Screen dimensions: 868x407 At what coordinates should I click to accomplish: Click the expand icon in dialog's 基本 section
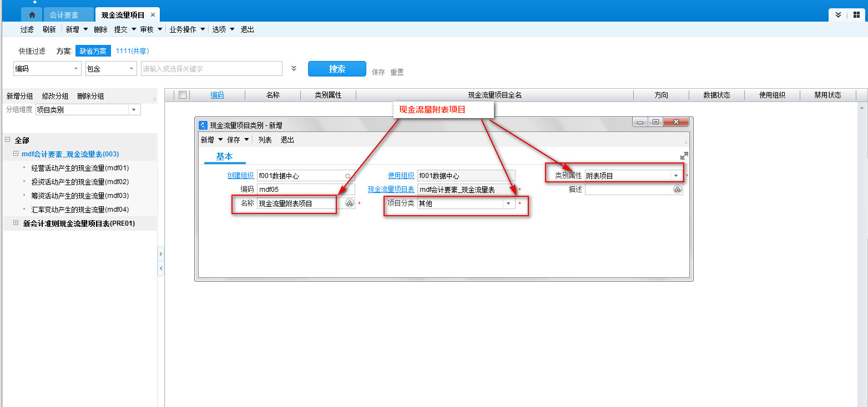[x=684, y=156]
